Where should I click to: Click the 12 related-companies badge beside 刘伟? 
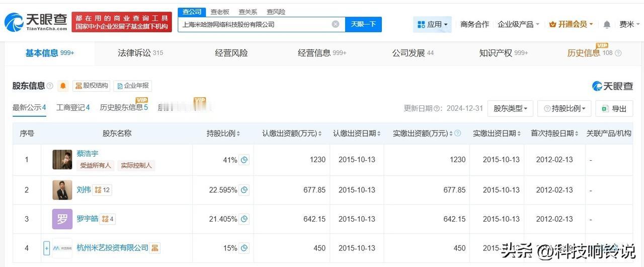[x=103, y=190]
